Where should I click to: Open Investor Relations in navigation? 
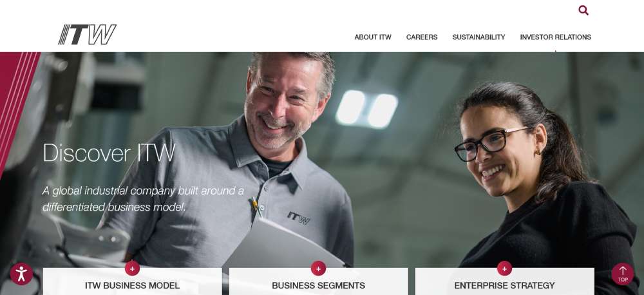click(x=555, y=37)
